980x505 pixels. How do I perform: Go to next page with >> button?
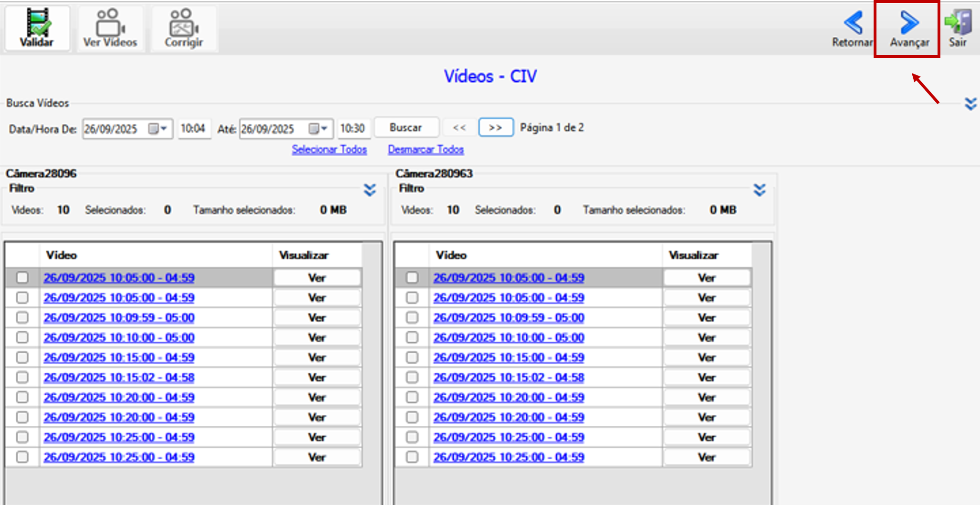(x=496, y=127)
